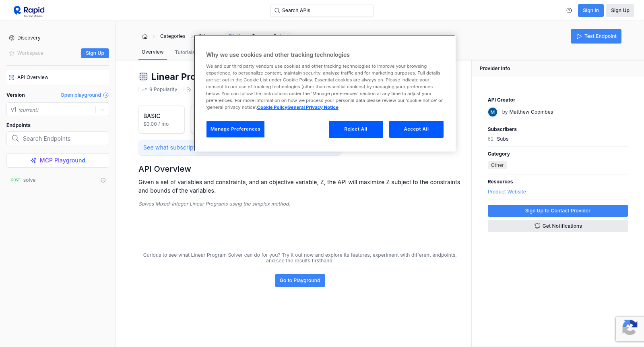
Task: Click Matthew Coombes avatar icon
Action: (493, 112)
